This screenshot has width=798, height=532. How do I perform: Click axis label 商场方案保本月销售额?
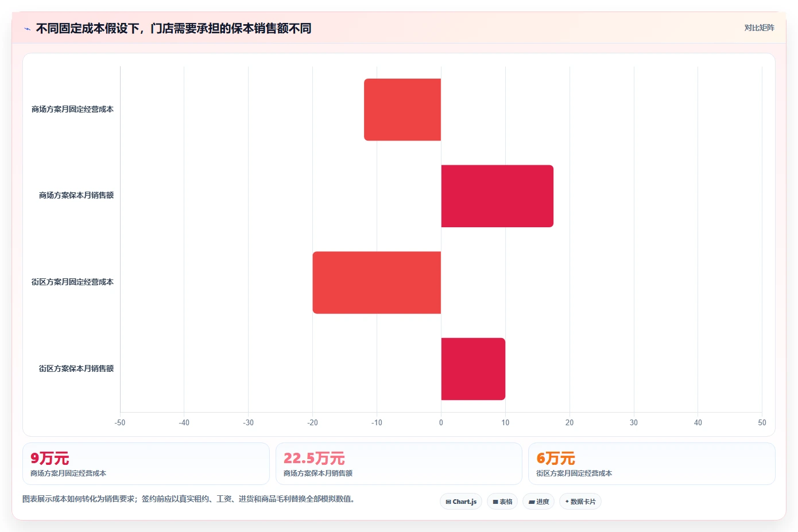[76, 195]
